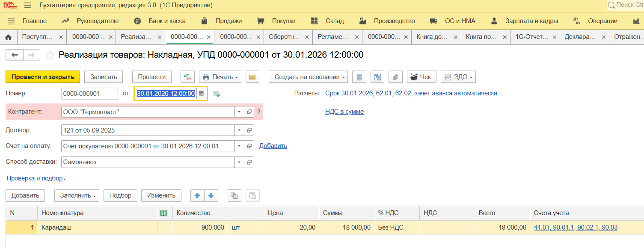Screen dimensions: 644x248
Task: Move row down with blue arrow
Action: point(211,195)
